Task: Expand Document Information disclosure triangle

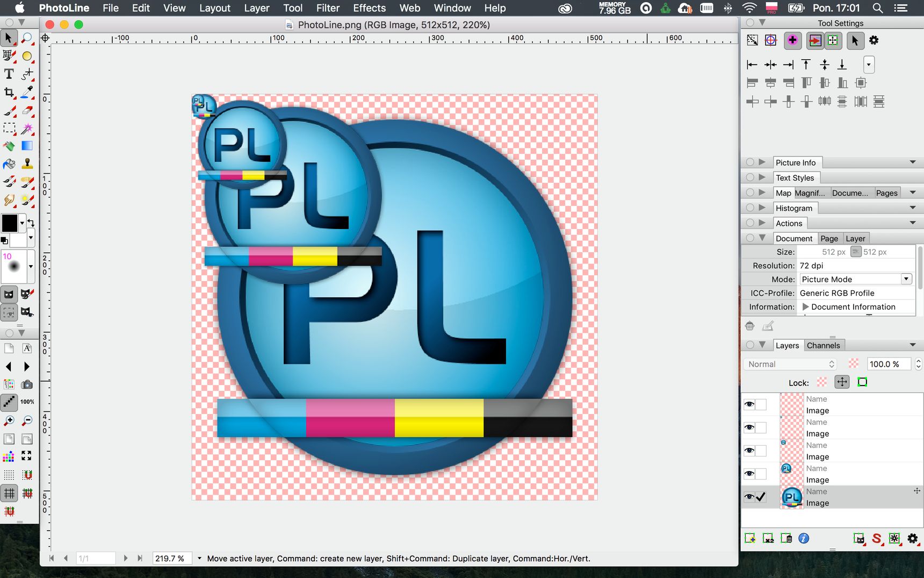Action: pos(805,306)
